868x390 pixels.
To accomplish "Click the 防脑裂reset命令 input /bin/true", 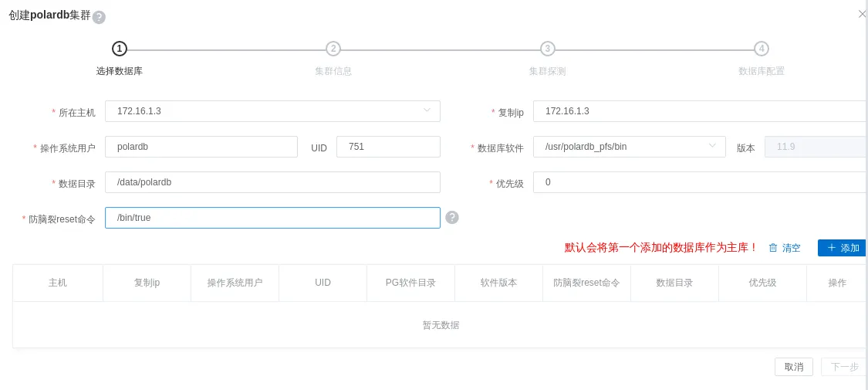I will coord(272,218).
